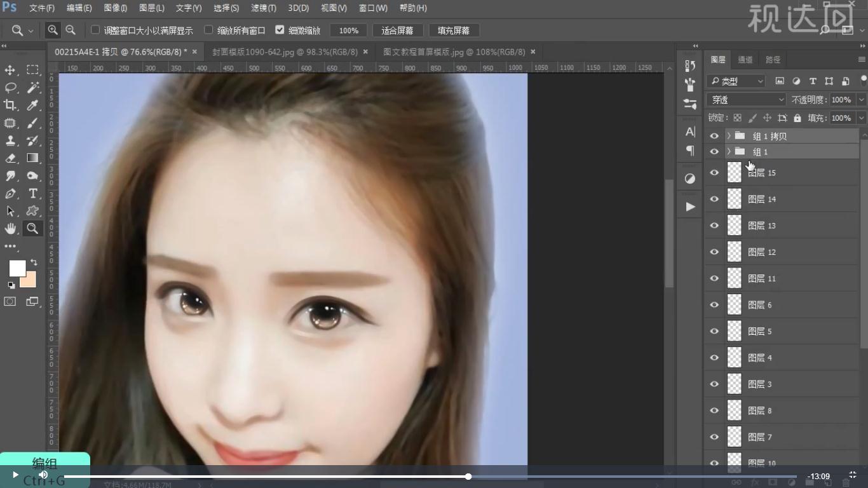The height and width of the screenshot is (488, 868).
Task: Select the Path Selection arrow tool
Action: pos(10,211)
